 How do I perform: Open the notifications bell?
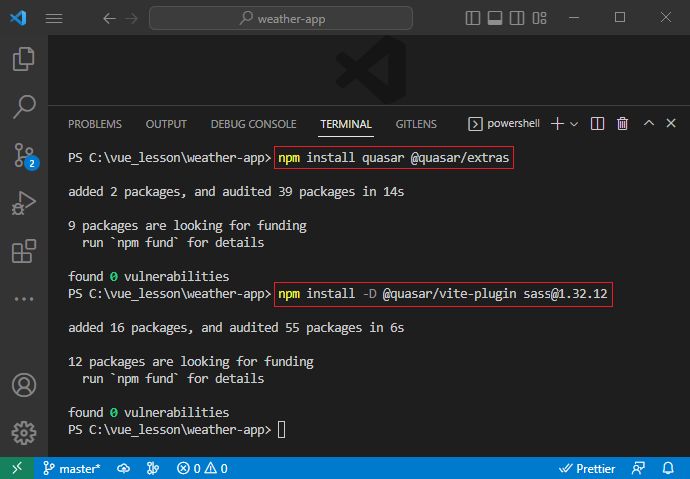[668, 468]
